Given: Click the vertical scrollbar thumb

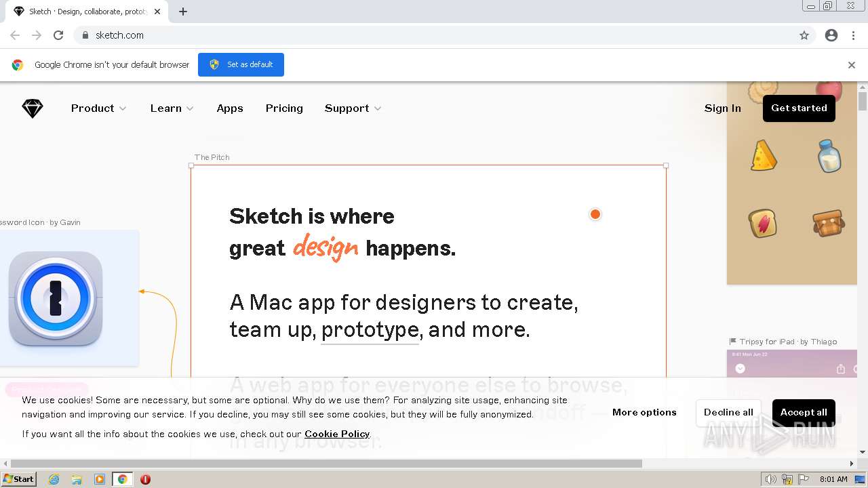Looking at the screenshot, I should (x=863, y=101).
